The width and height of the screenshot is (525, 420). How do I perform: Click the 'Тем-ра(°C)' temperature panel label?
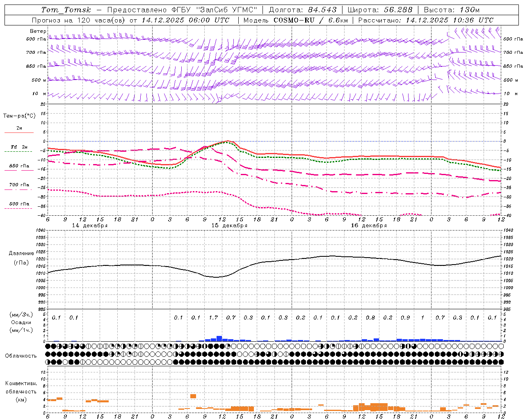19,116
